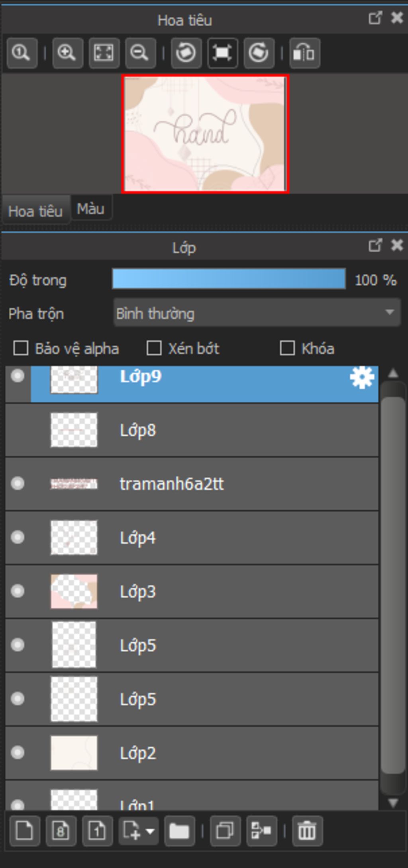
Task: Open the add special layer dropdown arrow
Action: 150,831
